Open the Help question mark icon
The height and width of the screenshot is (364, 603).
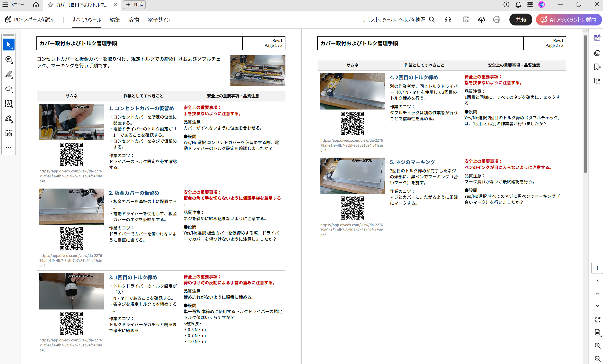tap(506, 5)
